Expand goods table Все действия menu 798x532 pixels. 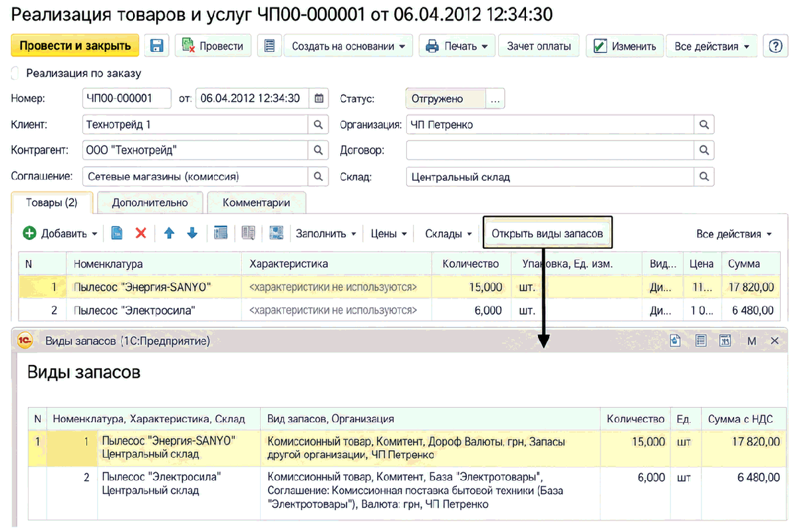pos(733,233)
